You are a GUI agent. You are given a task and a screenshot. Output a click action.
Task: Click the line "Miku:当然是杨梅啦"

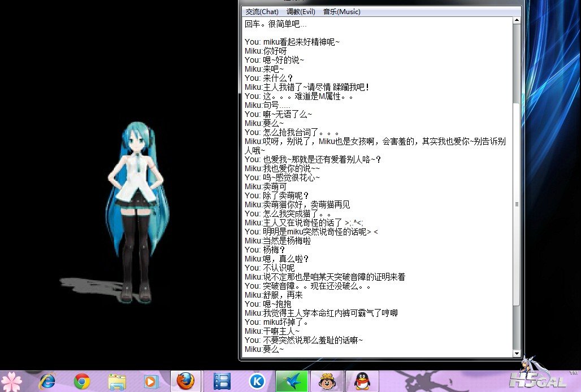click(278, 241)
